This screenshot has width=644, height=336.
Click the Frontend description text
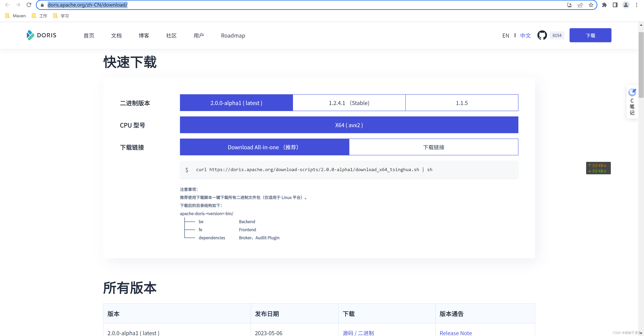[x=247, y=229]
